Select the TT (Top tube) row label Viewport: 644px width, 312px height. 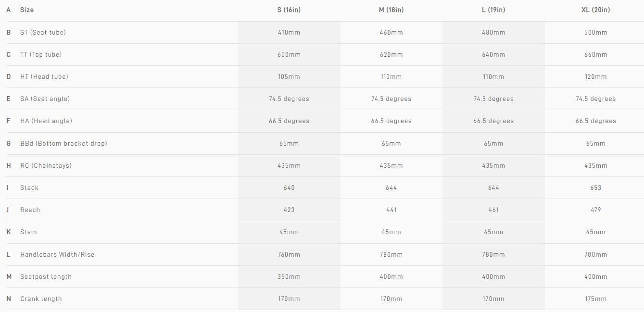(x=41, y=55)
